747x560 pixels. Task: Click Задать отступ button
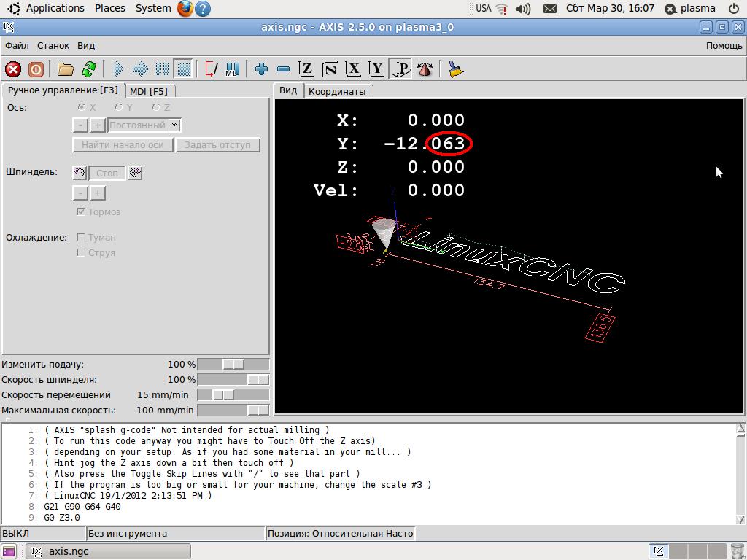pyautogui.click(x=217, y=145)
